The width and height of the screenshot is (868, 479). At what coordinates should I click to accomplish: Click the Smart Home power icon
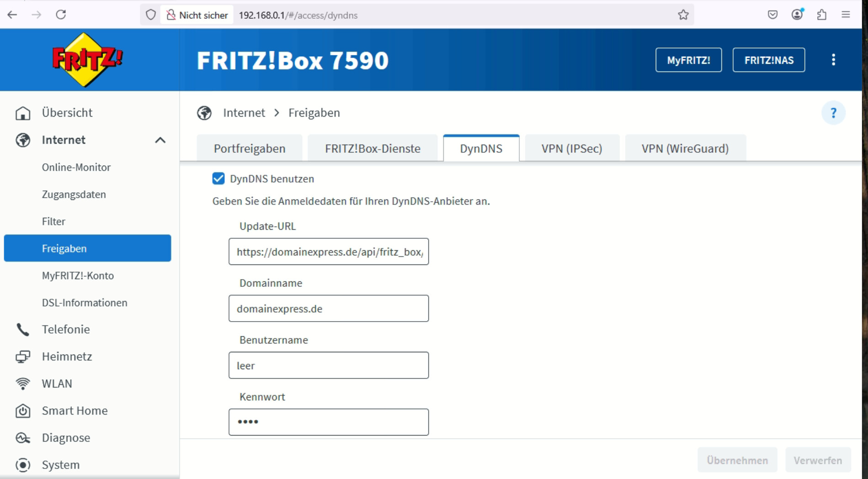coord(23,411)
